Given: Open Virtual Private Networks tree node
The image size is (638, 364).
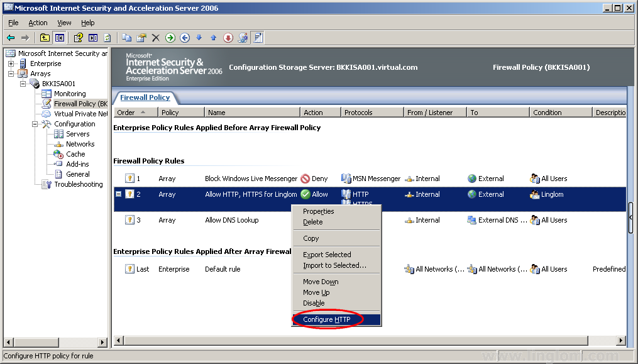Looking at the screenshot, I should coord(80,114).
